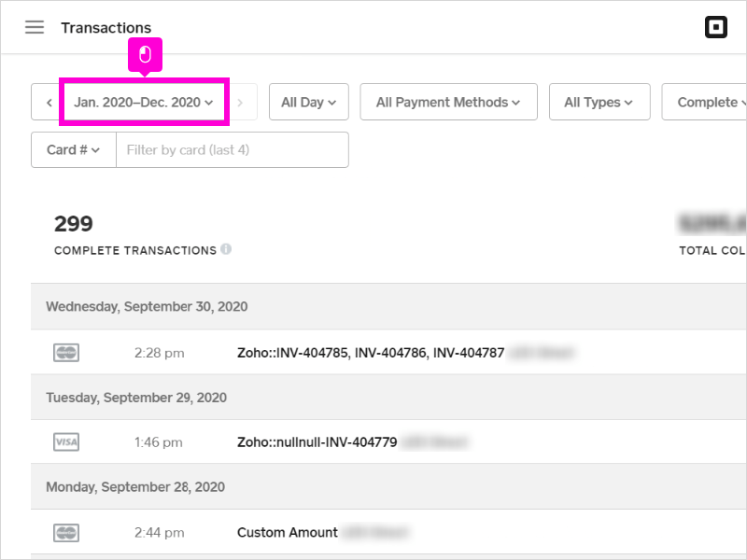Open the All Day time filter dropdown
The height and width of the screenshot is (560, 747).
[x=308, y=102]
